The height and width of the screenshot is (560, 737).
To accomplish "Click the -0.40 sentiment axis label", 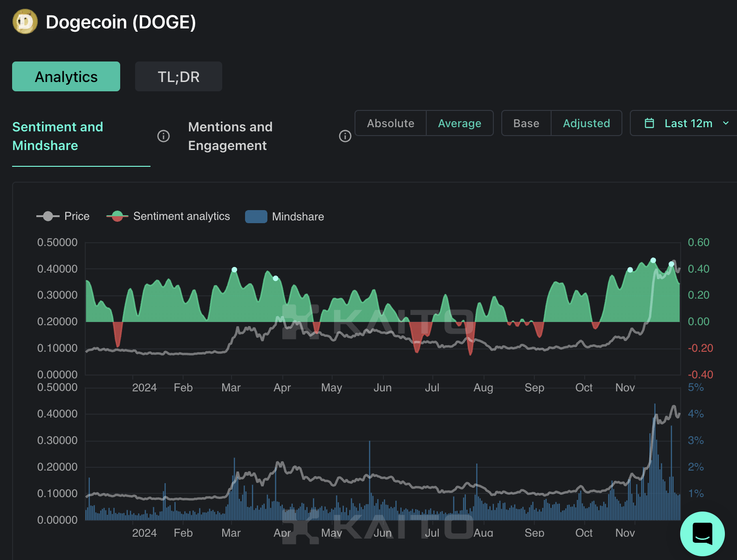I will tap(700, 375).
